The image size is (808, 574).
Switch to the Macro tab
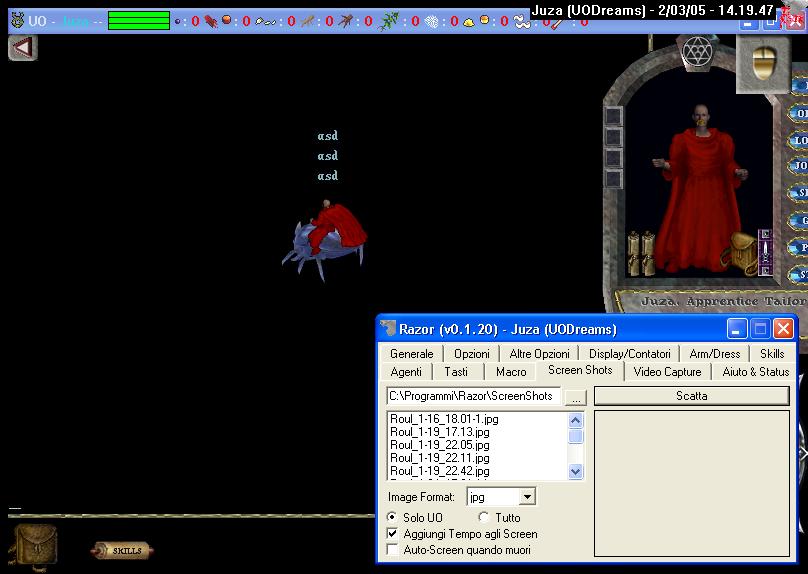511,372
